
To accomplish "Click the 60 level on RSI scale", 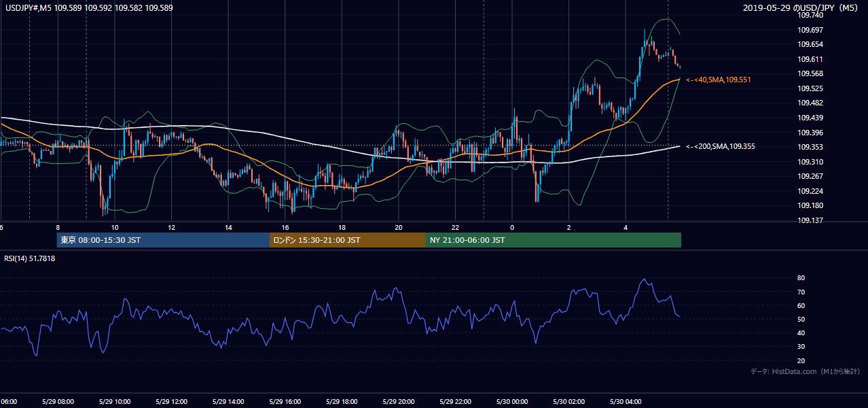I will (x=801, y=305).
